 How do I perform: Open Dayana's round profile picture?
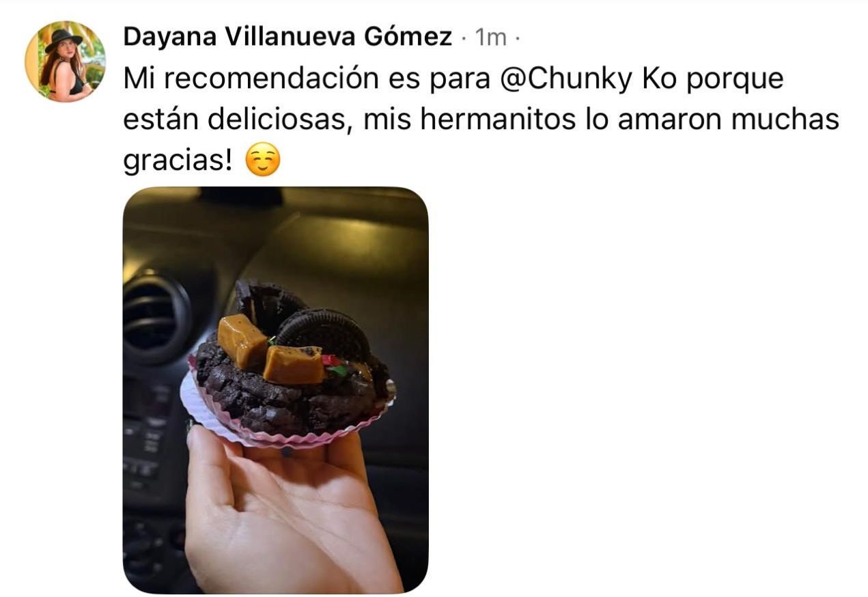tap(66, 61)
